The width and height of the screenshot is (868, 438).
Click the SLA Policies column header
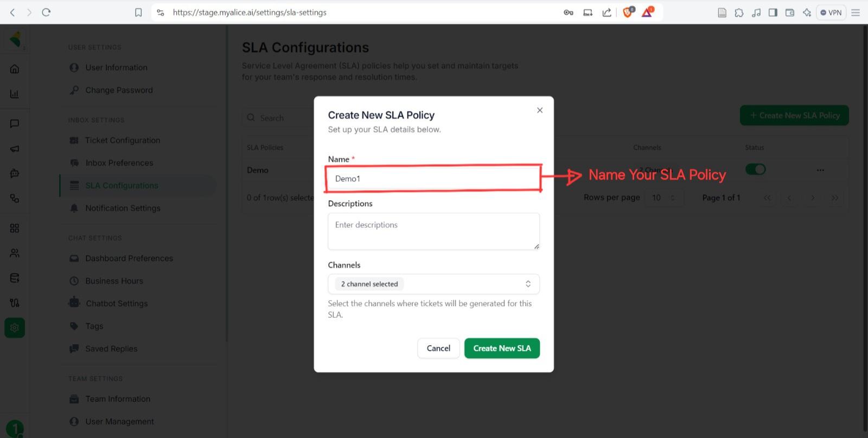(265, 148)
